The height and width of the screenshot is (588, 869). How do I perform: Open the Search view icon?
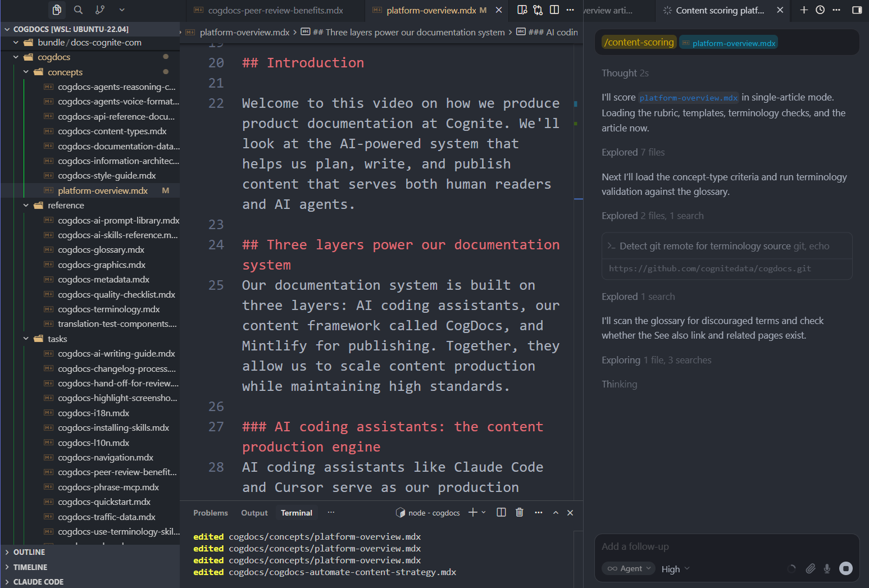pyautogui.click(x=79, y=10)
